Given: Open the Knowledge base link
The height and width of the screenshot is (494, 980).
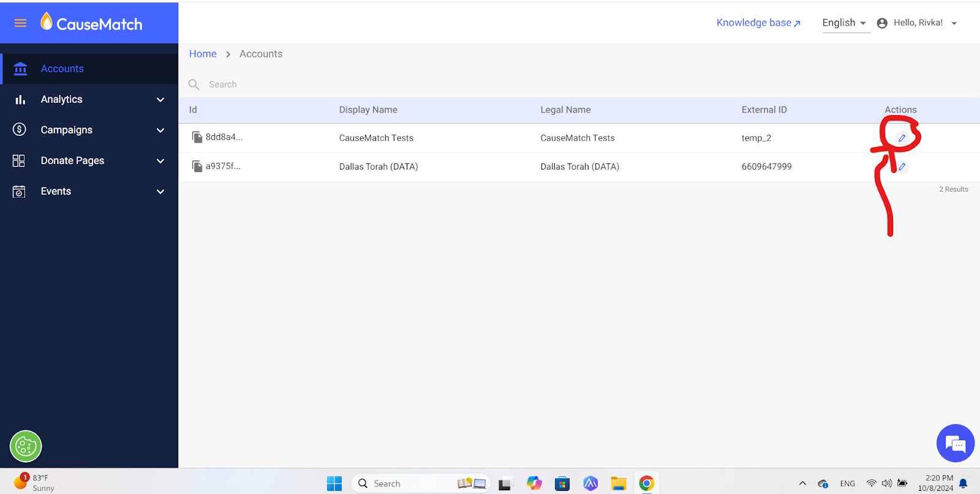Looking at the screenshot, I should click(758, 23).
